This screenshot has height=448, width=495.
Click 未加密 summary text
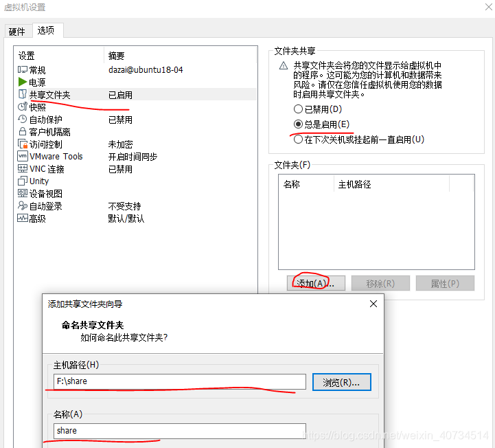coord(120,144)
